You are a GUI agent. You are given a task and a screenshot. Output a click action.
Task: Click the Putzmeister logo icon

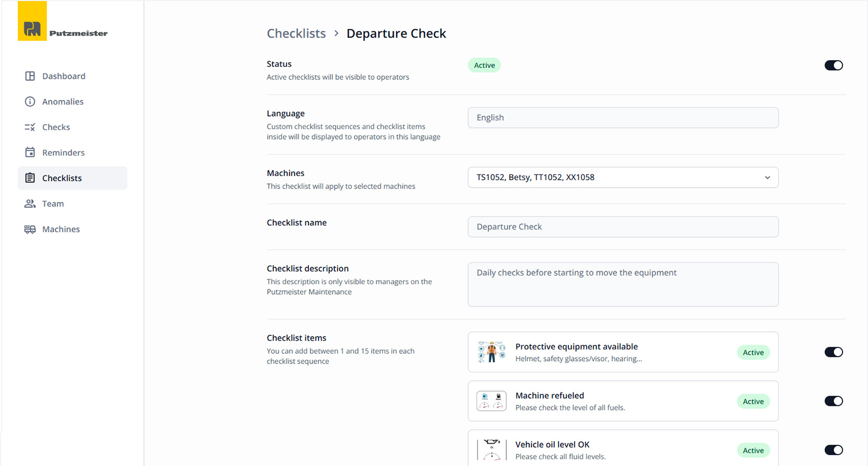[32, 21]
